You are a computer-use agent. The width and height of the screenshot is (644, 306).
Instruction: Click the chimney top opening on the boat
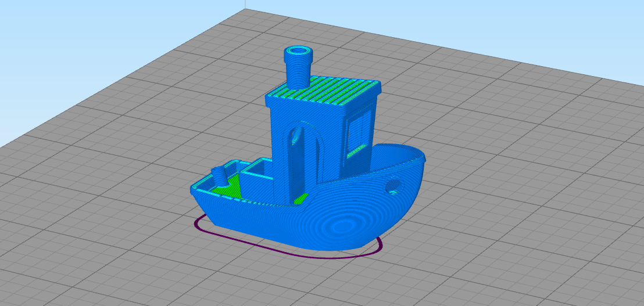299,51
